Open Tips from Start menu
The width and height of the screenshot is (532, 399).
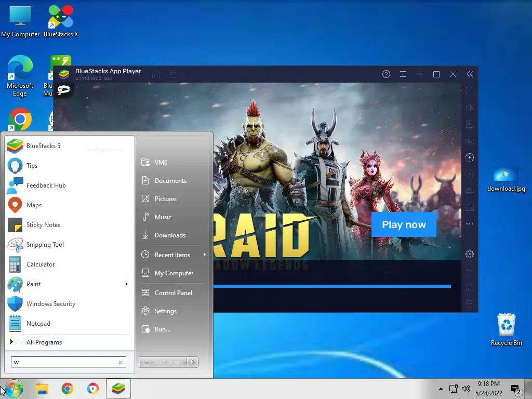70,166
